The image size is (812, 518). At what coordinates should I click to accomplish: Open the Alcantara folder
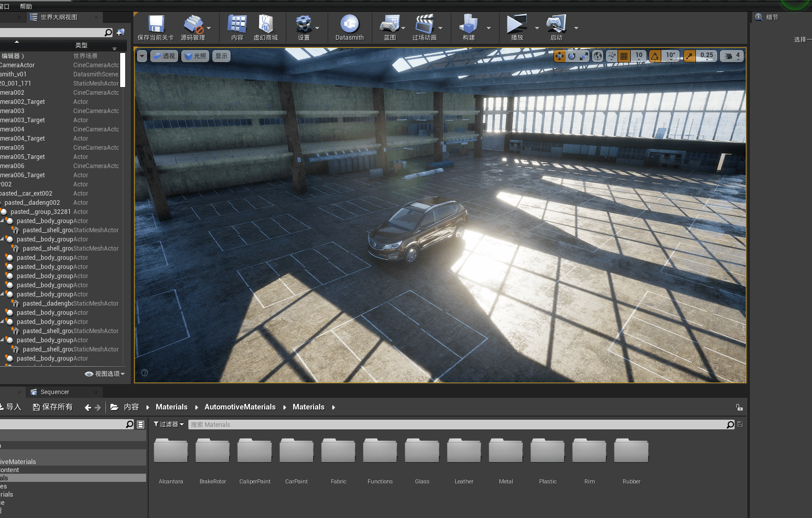171,460
